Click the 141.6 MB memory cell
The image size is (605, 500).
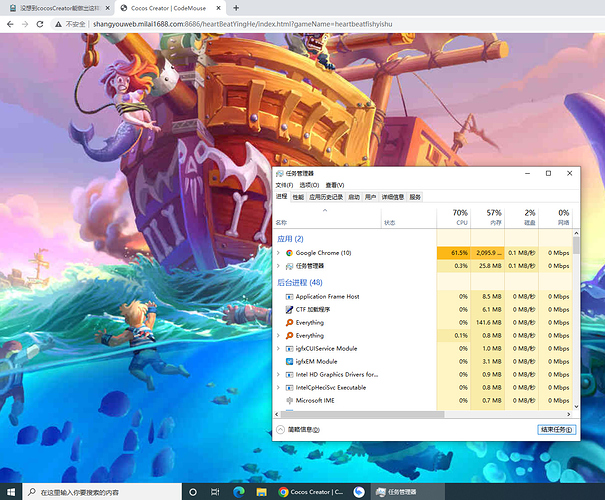[488, 323]
